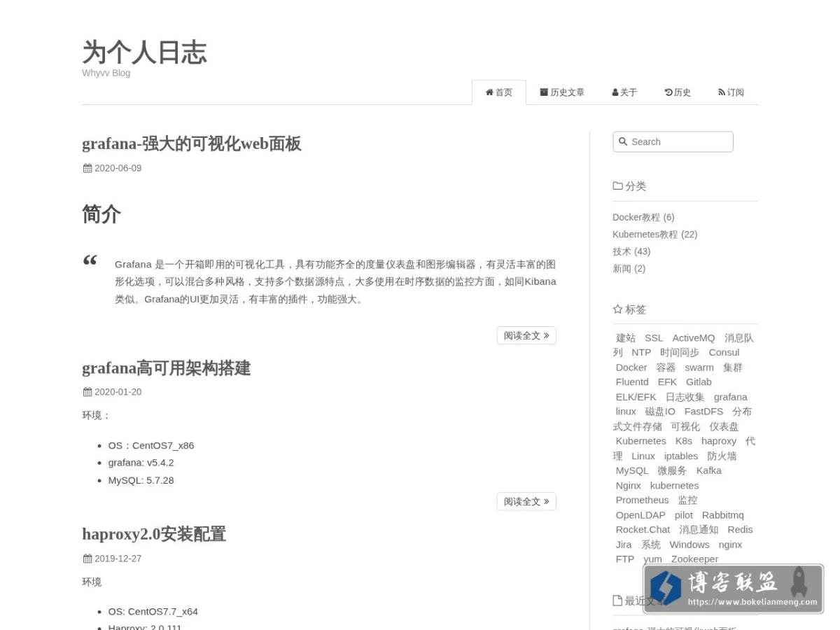
Task: Click 阅读全文 under grafana高可用架构搭建
Action: (526, 501)
